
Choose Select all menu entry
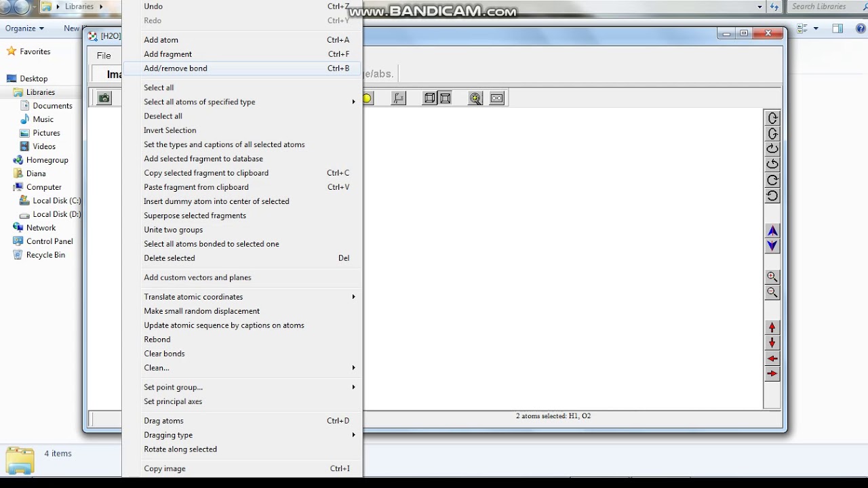243,87
